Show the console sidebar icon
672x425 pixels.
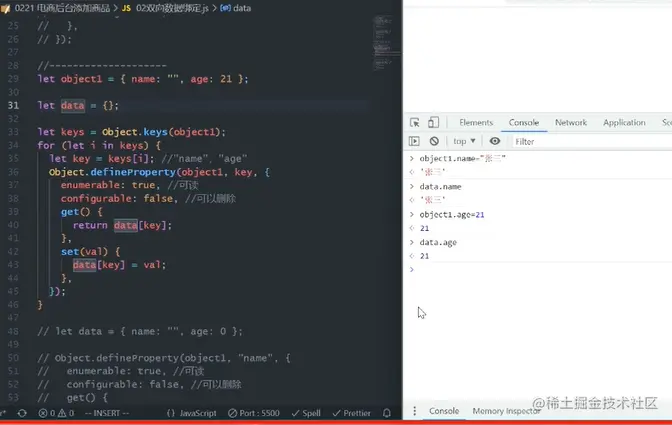[x=414, y=141]
